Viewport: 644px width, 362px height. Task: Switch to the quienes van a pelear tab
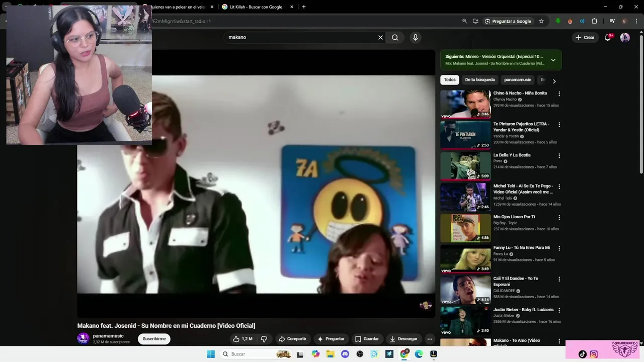(x=178, y=7)
